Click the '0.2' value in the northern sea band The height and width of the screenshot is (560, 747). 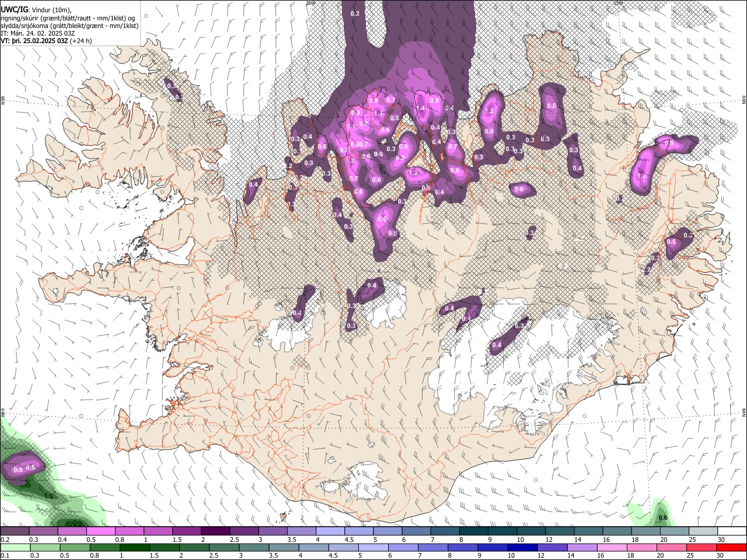click(355, 13)
